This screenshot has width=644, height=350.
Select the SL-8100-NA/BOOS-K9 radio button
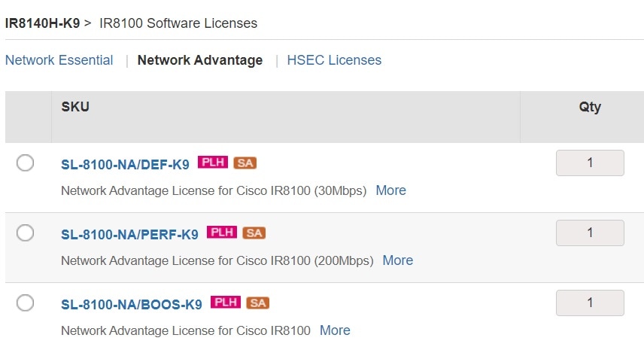(x=25, y=303)
